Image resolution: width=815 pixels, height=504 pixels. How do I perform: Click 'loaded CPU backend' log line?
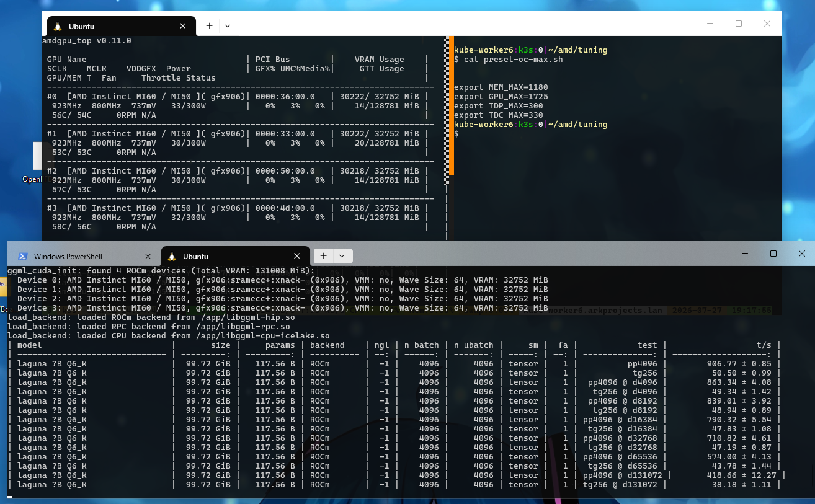coord(168,336)
